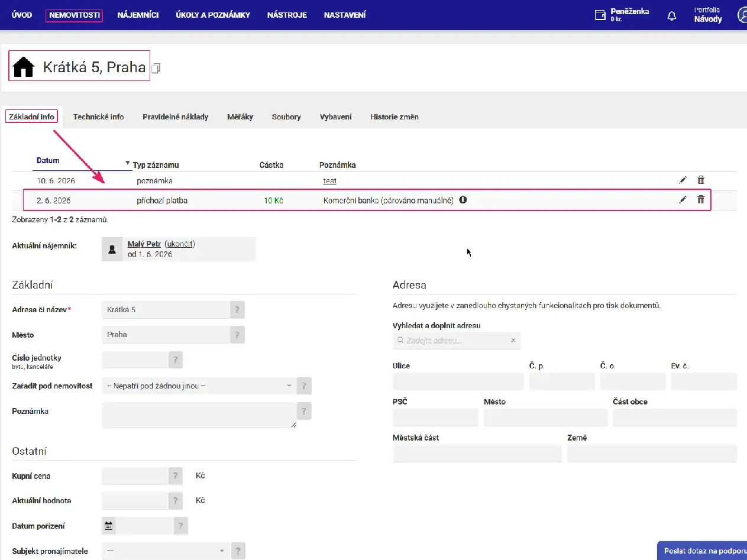747x560 pixels.
Task: Delete the 'poznámka' record with trash icon
Action: (701, 180)
